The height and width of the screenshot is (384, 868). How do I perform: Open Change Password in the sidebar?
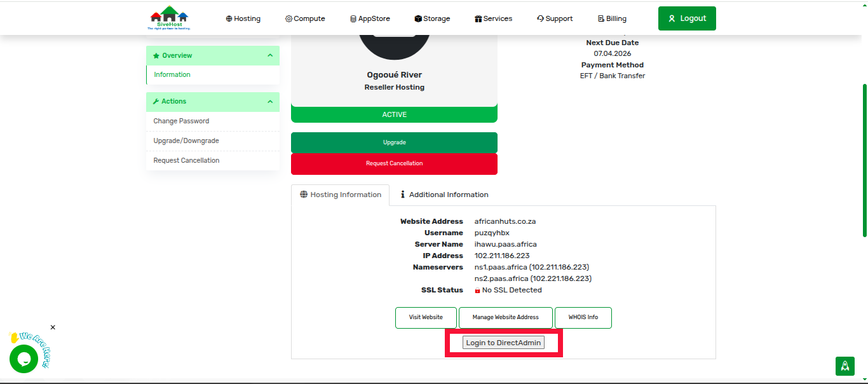coord(181,121)
